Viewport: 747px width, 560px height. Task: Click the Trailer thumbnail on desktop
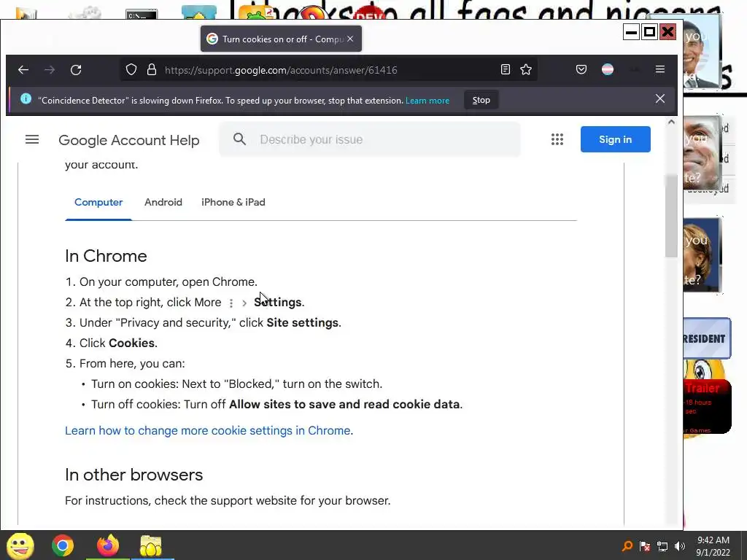pyautogui.click(x=707, y=407)
